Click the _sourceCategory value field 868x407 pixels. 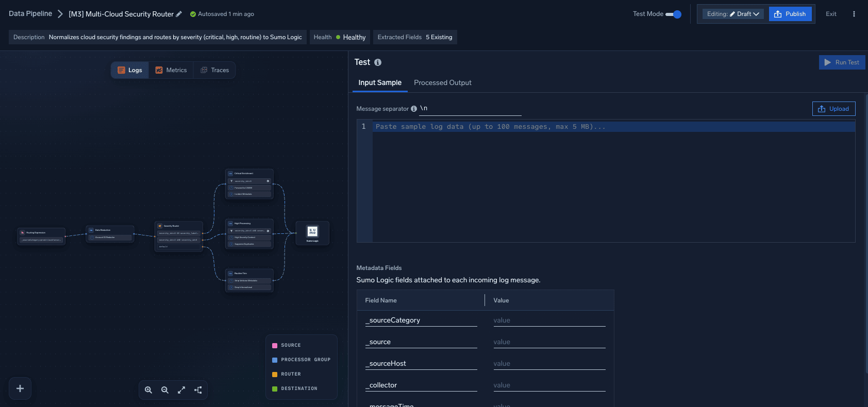point(549,320)
